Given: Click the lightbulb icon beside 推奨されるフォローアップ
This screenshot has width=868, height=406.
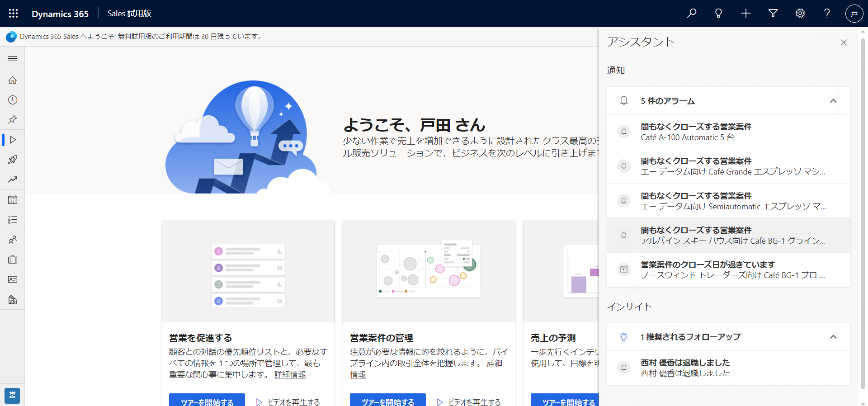Looking at the screenshot, I should [x=624, y=337].
